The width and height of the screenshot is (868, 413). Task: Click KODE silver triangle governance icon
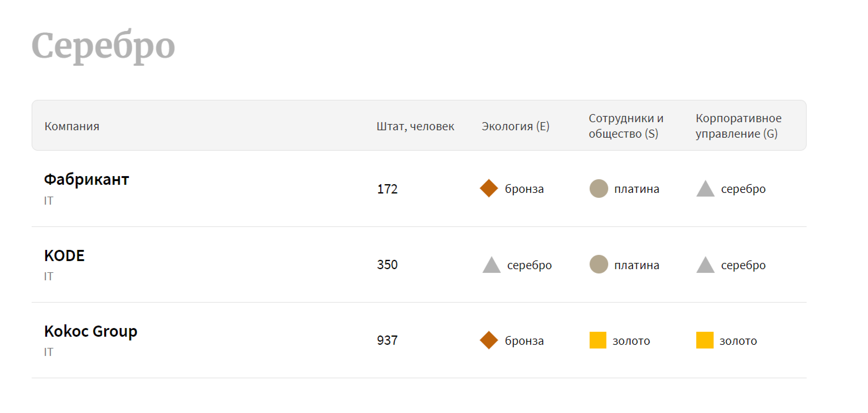point(705,265)
